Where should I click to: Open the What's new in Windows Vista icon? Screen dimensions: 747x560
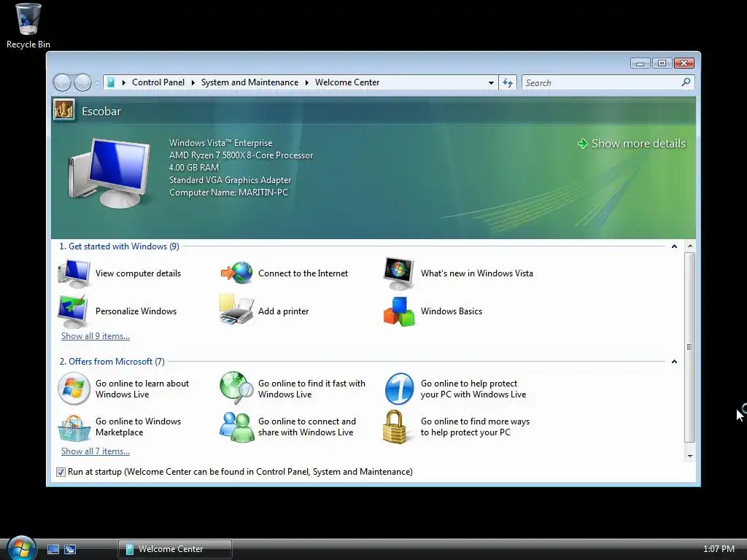[399, 273]
